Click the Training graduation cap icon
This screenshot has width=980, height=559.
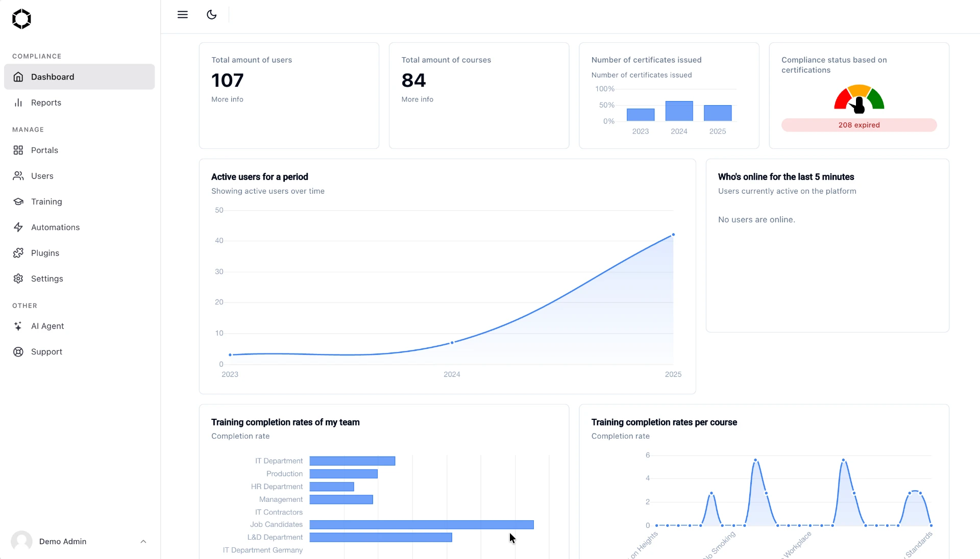18,201
